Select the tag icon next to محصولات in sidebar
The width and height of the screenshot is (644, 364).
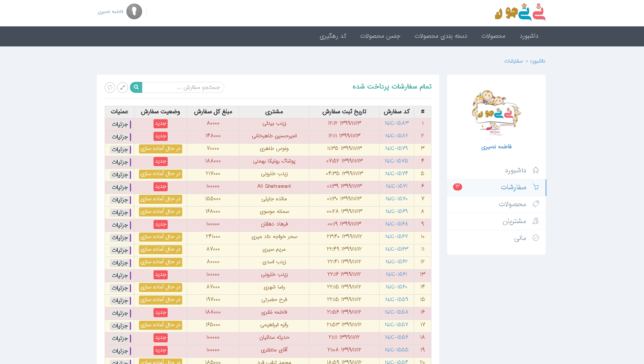536,204
